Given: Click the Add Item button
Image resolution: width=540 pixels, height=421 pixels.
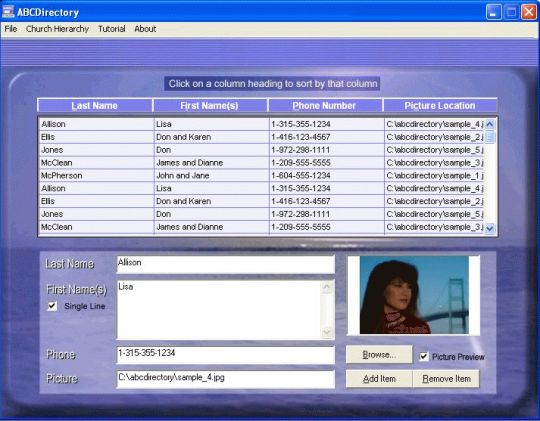Looking at the screenshot, I should click(x=379, y=379).
